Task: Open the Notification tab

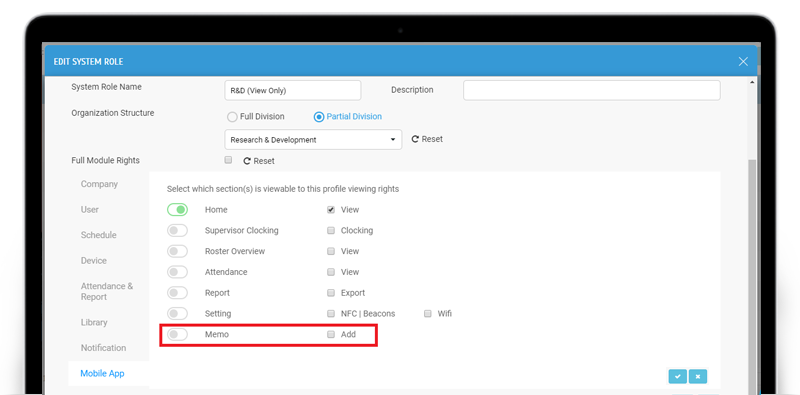Action: click(x=103, y=348)
